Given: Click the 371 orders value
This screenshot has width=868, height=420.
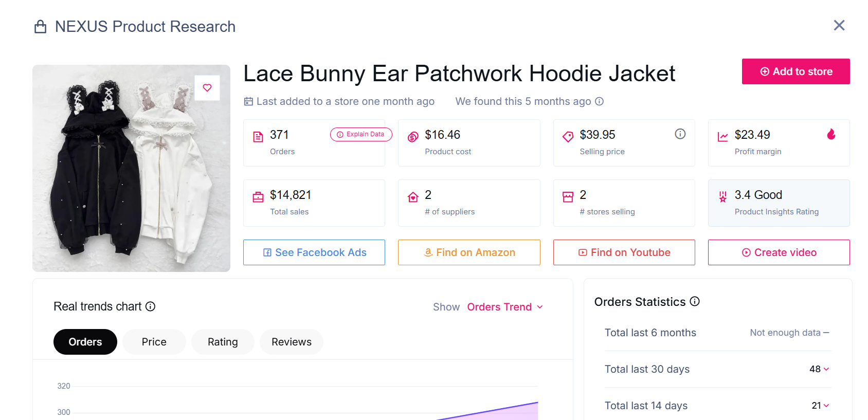Looking at the screenshot, I should click(x=279, y=135).
